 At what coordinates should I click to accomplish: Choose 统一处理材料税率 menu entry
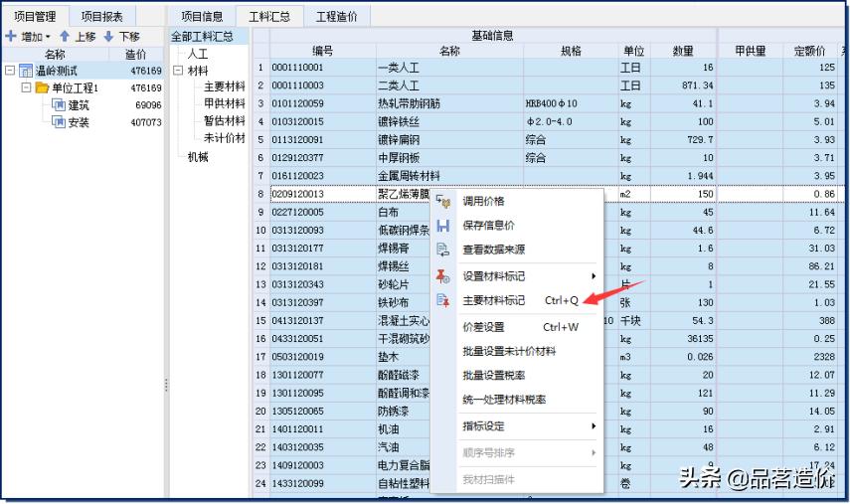click(x=518, y=400)
